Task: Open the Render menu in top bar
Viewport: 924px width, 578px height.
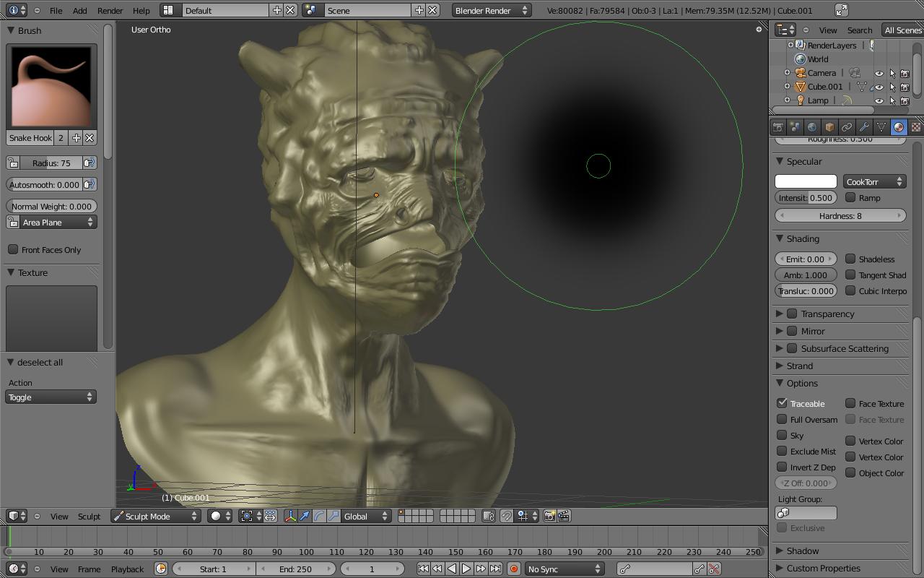Action: click(110, 11)
